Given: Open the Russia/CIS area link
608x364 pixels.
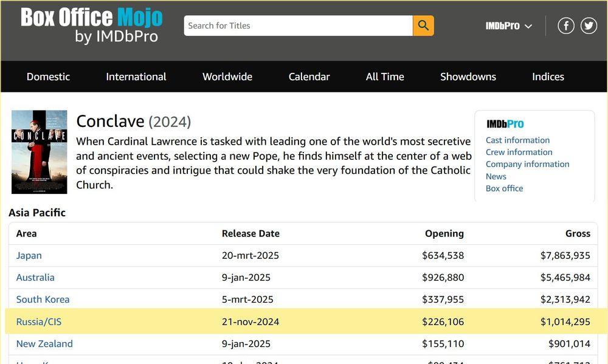Looking at the screenshot, I should pos(39,321).
